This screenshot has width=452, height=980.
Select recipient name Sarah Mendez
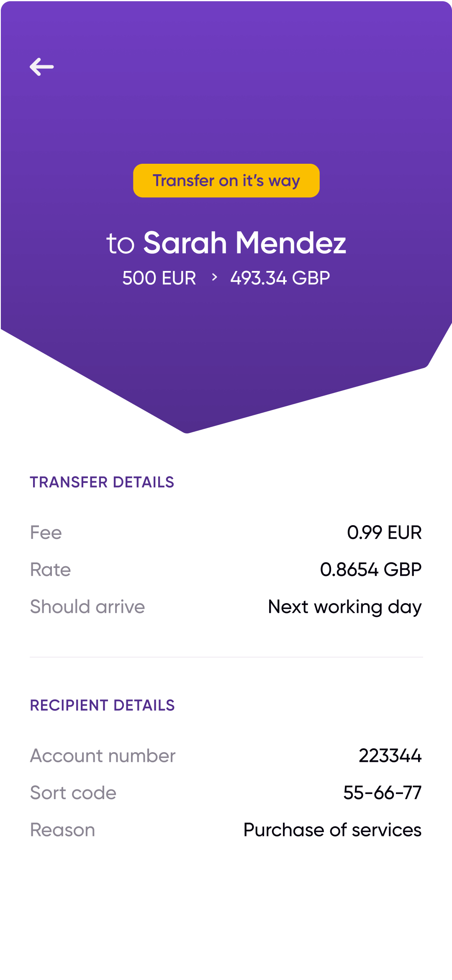pos(245,243)
